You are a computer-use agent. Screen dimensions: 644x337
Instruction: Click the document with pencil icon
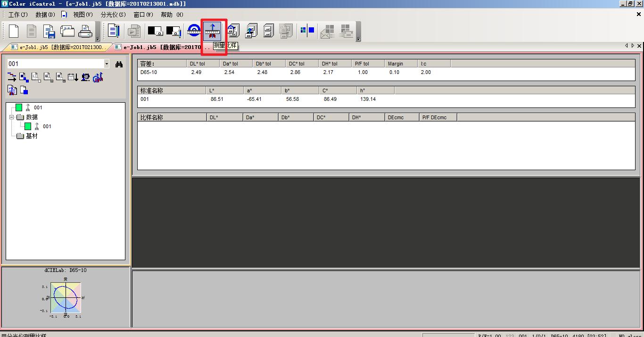point(114,31)
